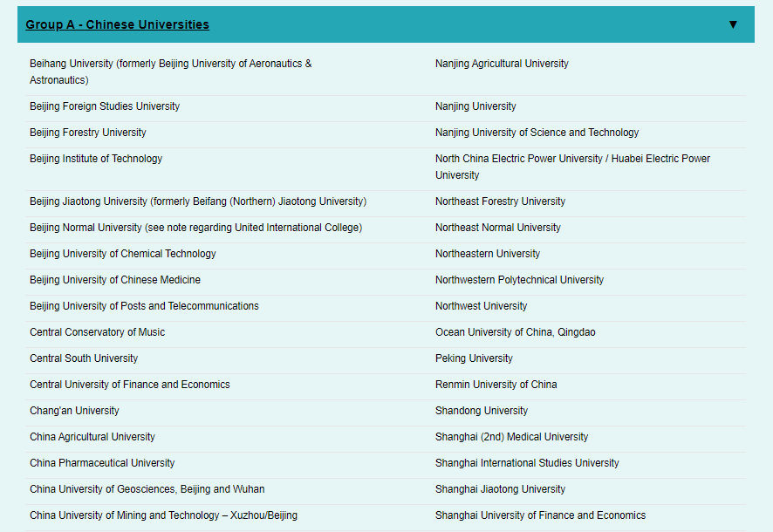Click Beijing Institute of Technology
The height and width of the screenshot is (532, 773).
click(x=96, y=159)
